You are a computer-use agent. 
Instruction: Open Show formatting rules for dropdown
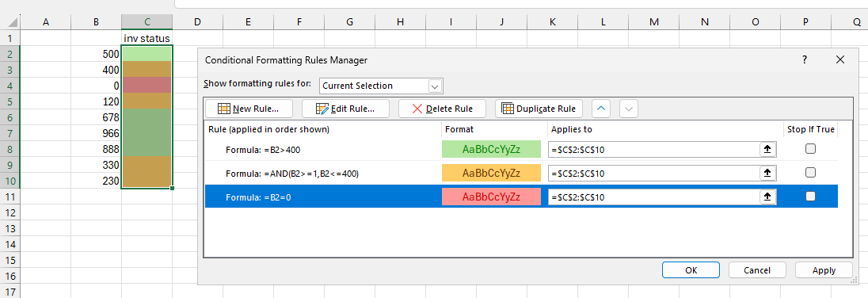(435, 86)
